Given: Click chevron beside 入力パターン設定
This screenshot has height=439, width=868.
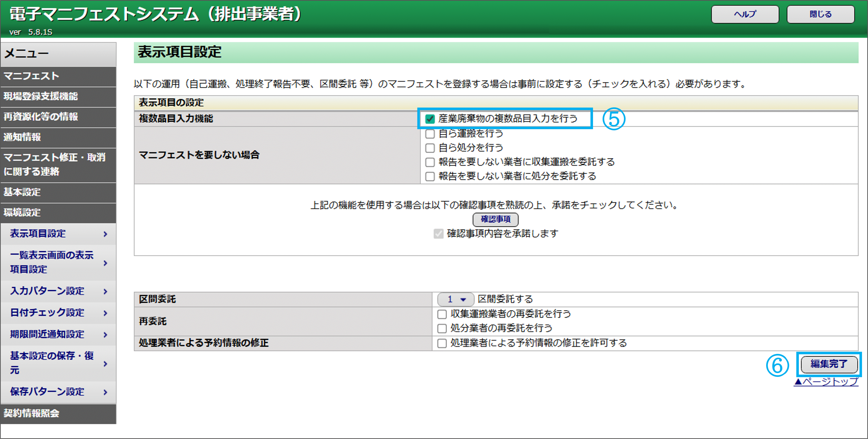Looking at the screenshot, I should 105,292.
